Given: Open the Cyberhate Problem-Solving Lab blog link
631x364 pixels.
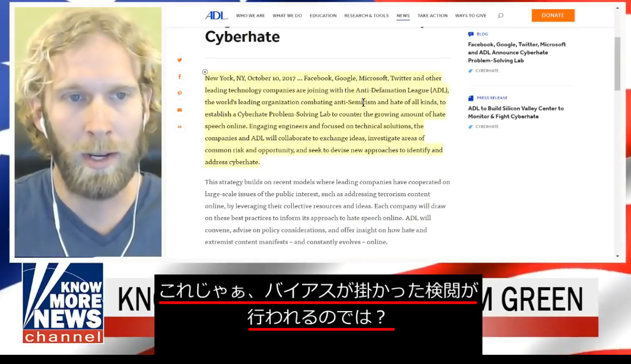Looking at the screenshot, I should pyautogui.click(x=517, y=52).
